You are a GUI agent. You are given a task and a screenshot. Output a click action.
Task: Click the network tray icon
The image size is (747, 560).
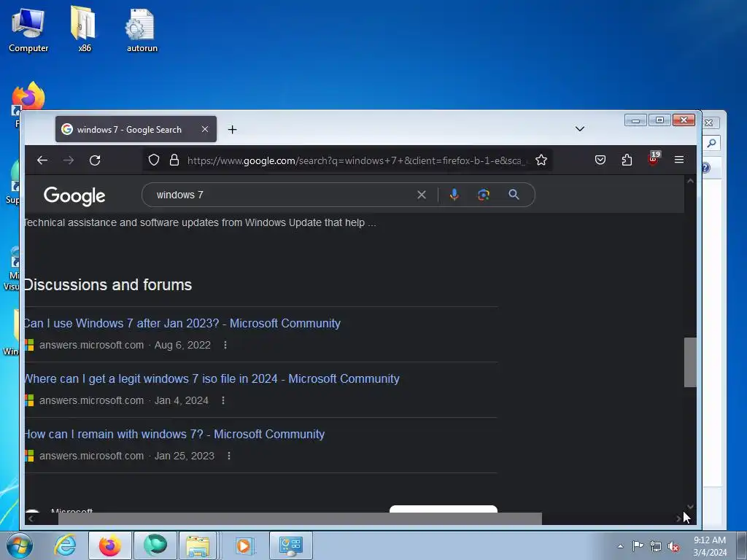pyautogui.click(x=656, y=546)
